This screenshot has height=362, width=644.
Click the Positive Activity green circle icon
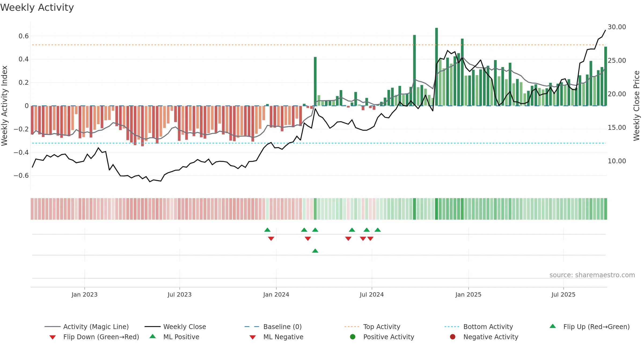tap(353, 337)
